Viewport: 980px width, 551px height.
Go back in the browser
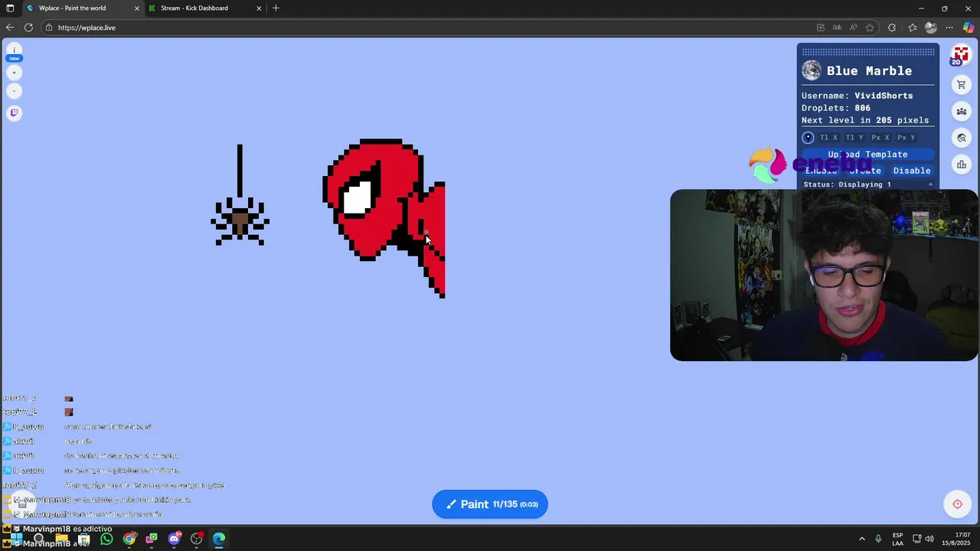[x=10, y=28]
